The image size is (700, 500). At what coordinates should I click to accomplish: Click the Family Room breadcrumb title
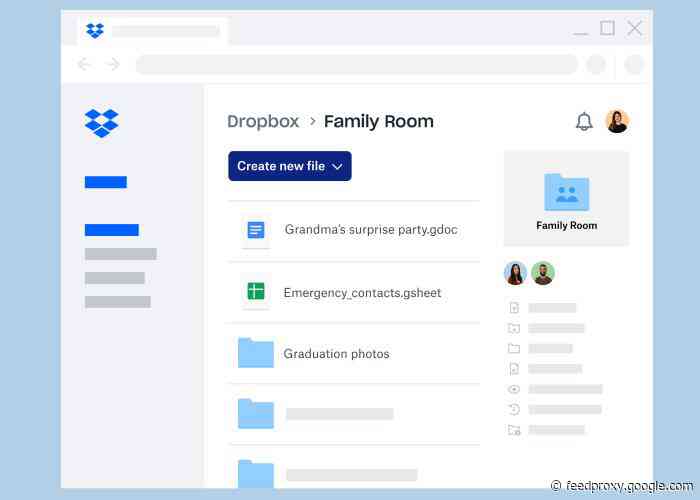[x=379, y=121]
